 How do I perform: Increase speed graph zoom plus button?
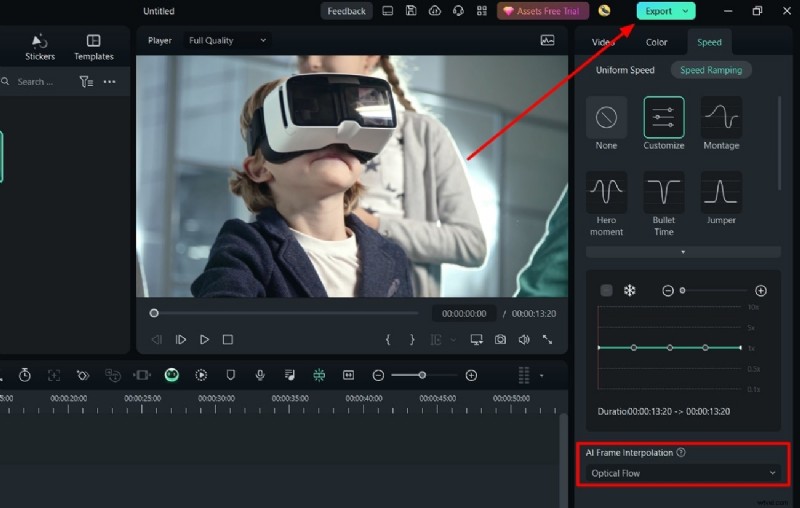click(x=761, y=291)
